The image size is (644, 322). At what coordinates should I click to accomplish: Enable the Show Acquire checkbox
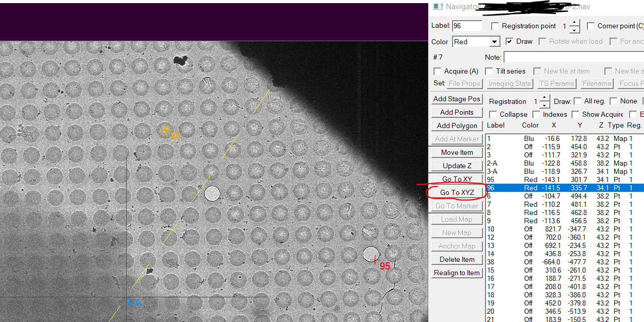click(576, 115)
